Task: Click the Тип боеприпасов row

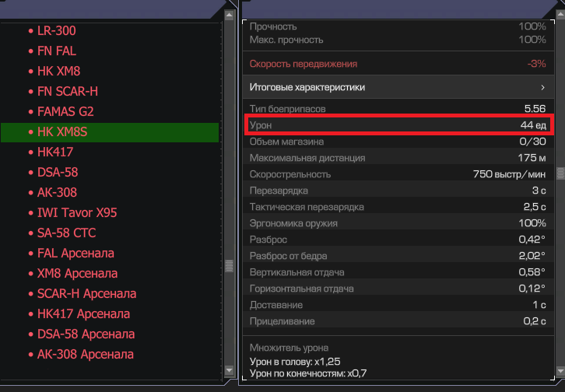Action: coord(398,109)
